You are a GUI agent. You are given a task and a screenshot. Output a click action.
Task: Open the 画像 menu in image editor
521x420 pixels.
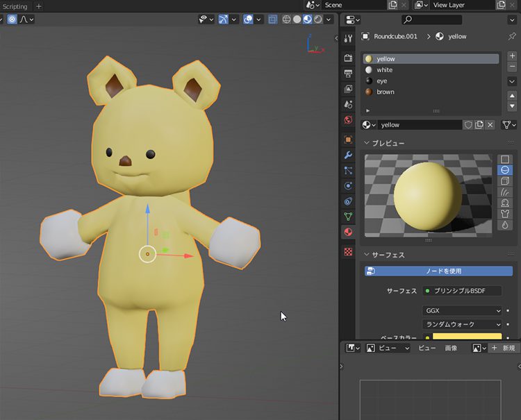click(x=449, y=348)
